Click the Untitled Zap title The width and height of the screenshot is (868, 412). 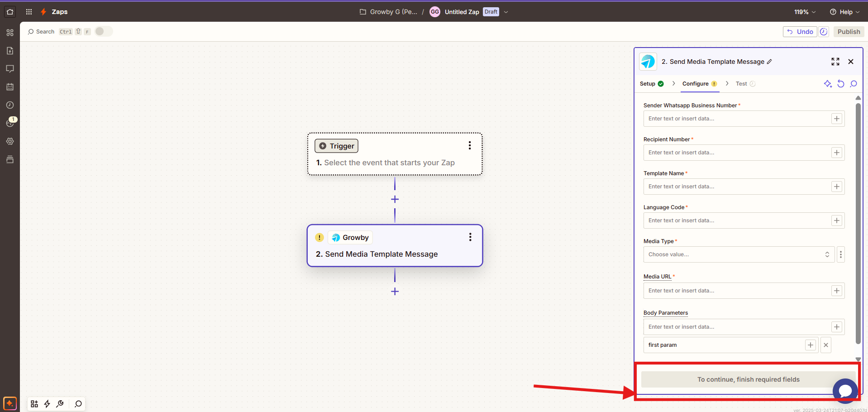click(x=462, y=12)
